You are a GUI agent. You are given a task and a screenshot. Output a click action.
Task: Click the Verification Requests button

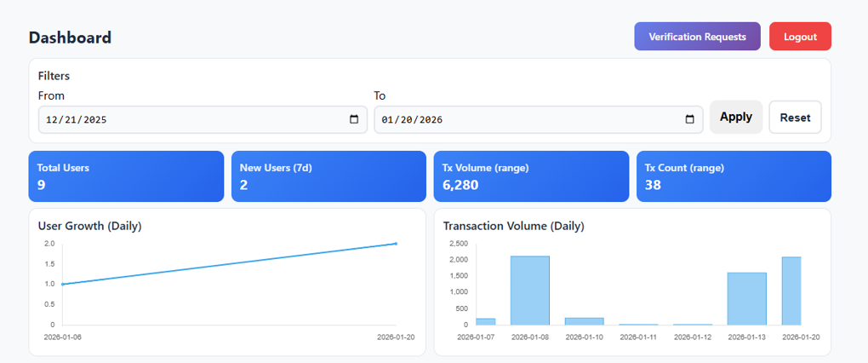click(698, 37)
